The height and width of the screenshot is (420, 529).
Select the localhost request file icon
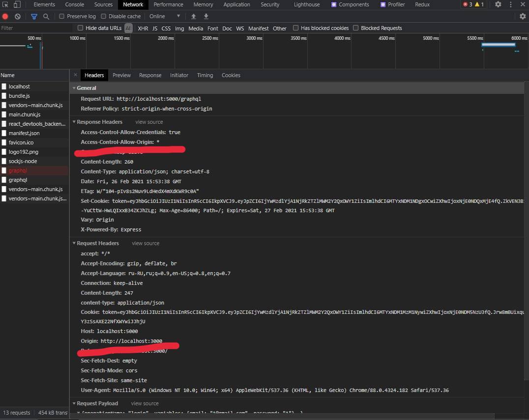pyautogui.click(x=4, y=86)
